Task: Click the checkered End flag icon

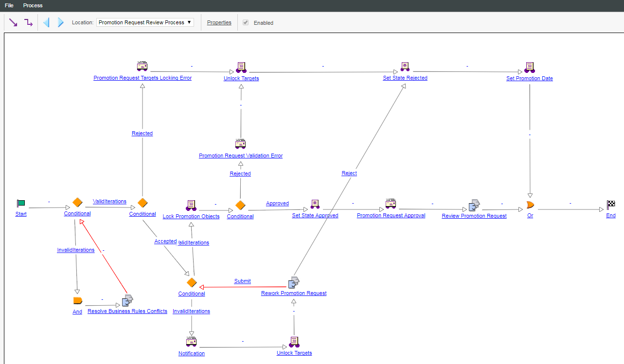Action: pyautogui.click(x=611, y=205)
